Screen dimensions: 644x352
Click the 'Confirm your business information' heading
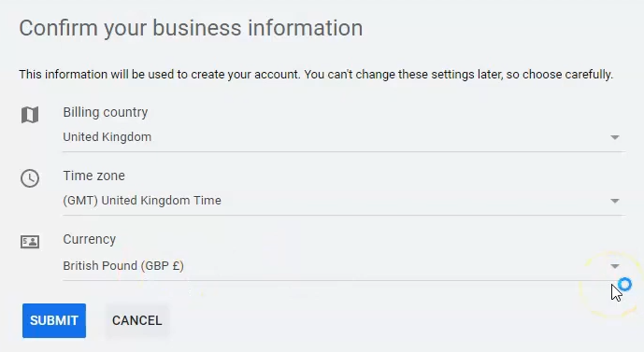pos(191,28)
